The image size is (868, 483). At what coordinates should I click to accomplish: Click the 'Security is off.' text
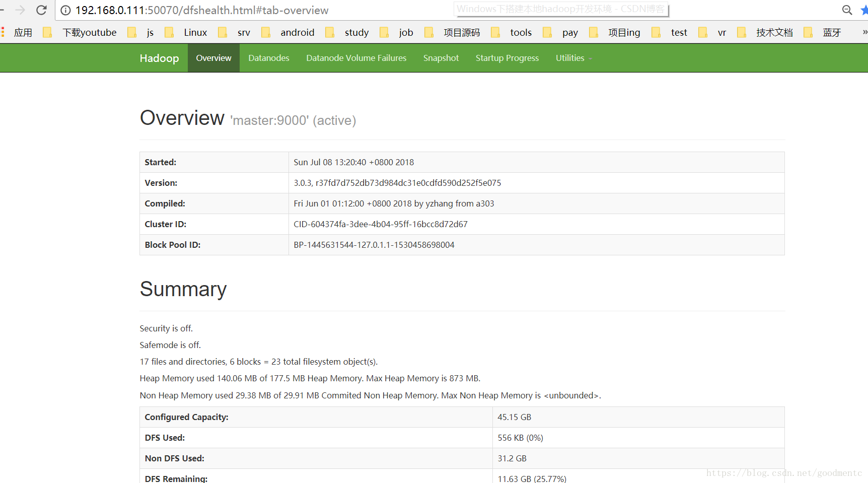point(166,328)
